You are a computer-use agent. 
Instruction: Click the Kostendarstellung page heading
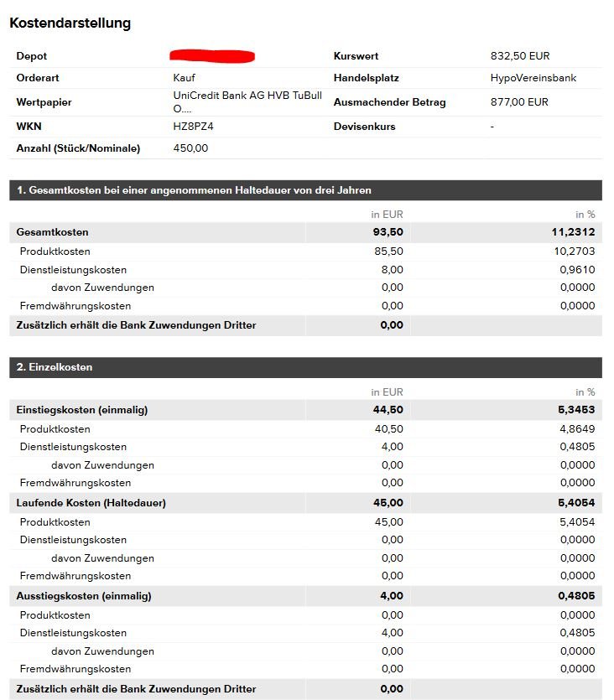[x=70, y=23]
